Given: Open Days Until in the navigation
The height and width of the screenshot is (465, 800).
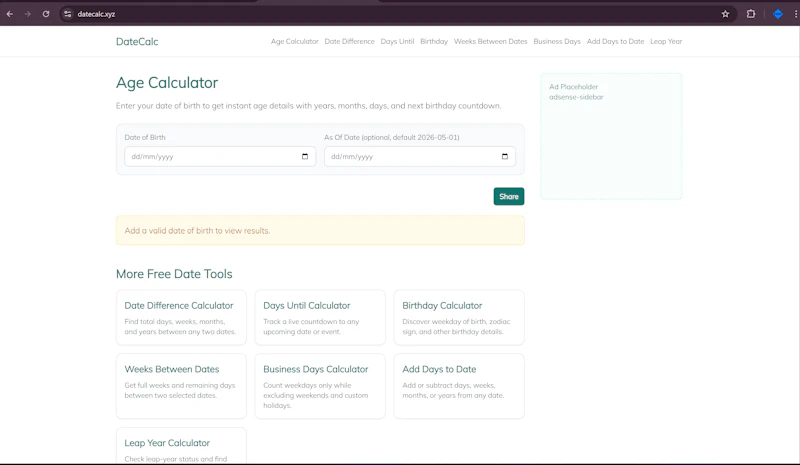Looking at the screenshot, I should 397,41.
